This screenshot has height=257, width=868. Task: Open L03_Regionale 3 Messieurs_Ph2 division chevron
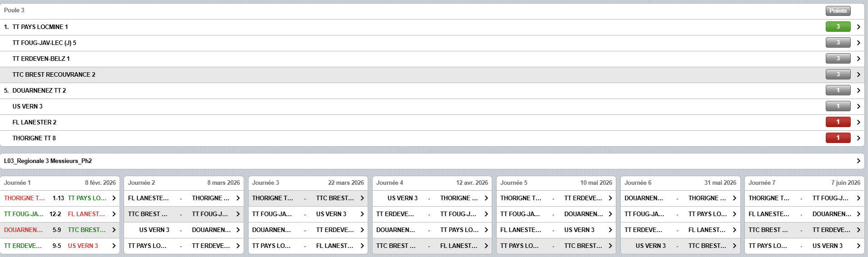click(x=858, y=161)
